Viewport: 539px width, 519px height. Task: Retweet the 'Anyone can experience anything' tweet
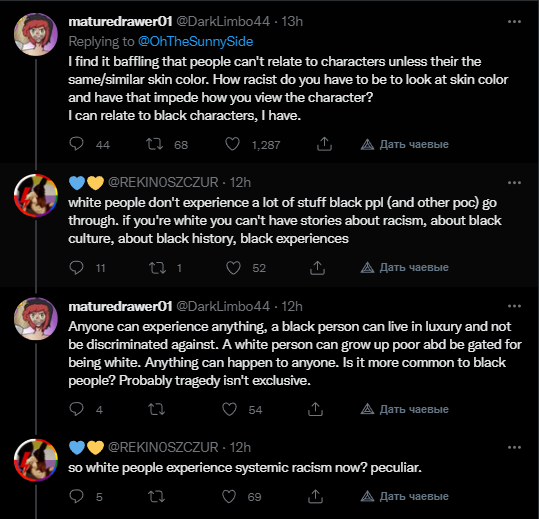(x=156, y=409)
